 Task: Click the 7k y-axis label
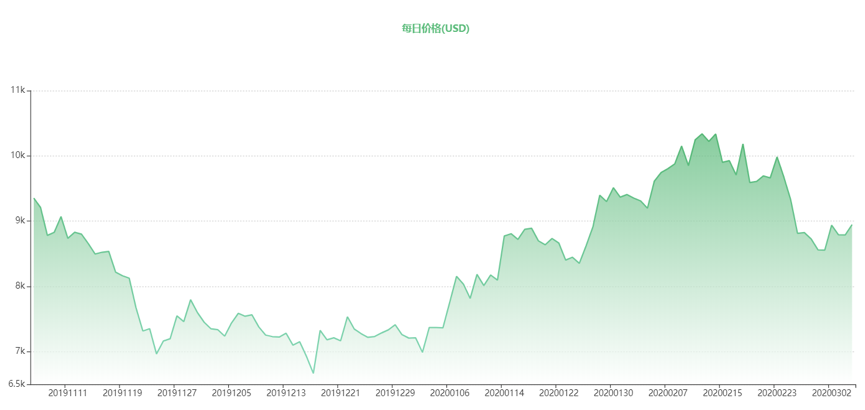click(x=20, y=352)
